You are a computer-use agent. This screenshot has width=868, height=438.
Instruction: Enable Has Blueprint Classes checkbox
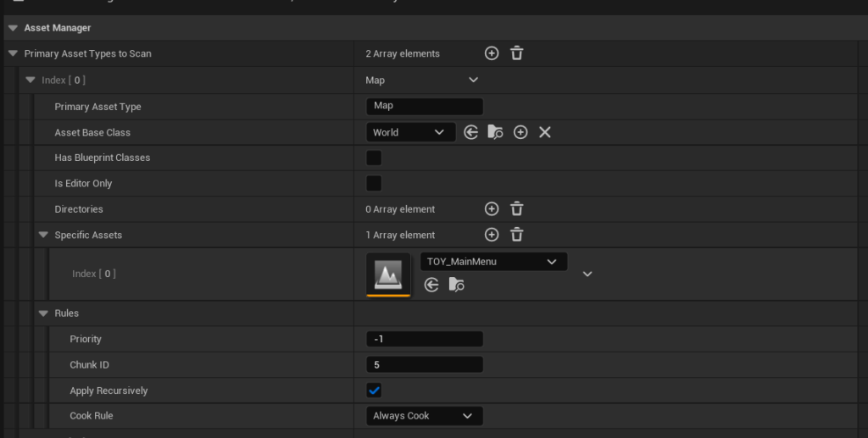click(x=373, y=158)
